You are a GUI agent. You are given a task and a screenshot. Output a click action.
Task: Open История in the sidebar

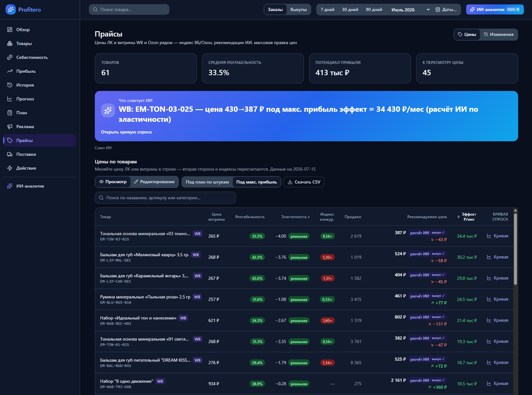39,85
